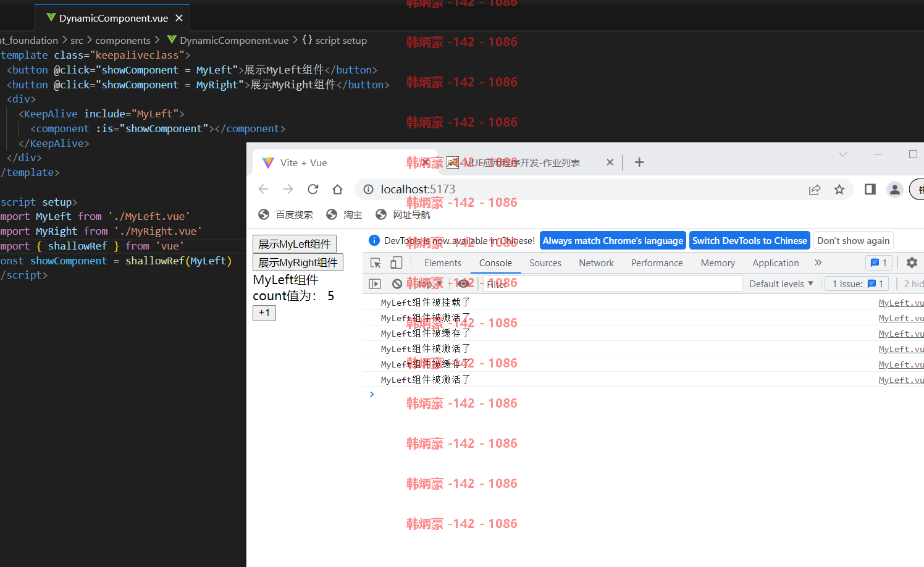This screenshot has height=567, width=924.
Task: Open the Default levels dropdown
Action: pos(781,283)
